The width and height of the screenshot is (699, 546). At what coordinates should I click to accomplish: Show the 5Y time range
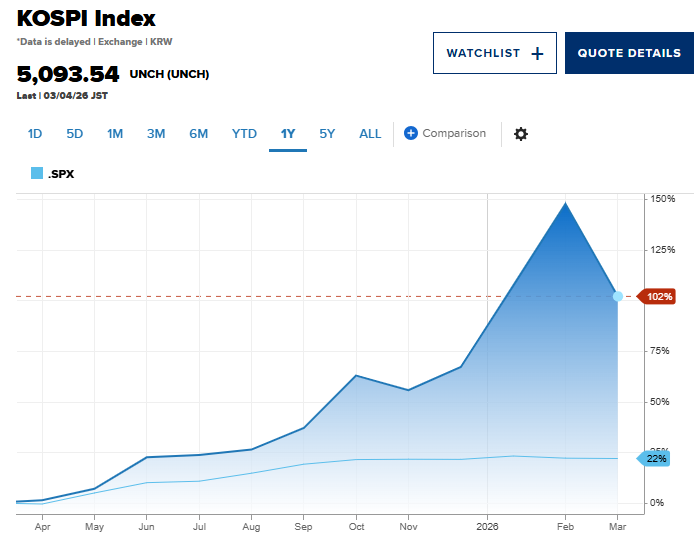pos(328,134)
